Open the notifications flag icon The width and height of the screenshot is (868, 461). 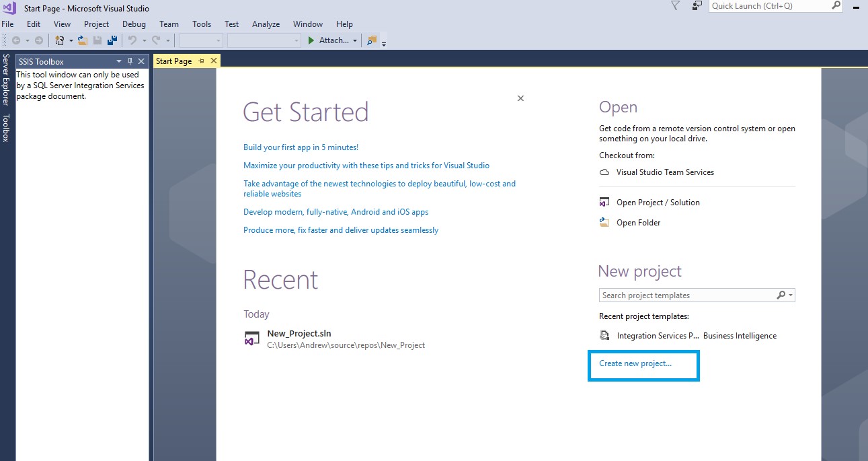676,5
